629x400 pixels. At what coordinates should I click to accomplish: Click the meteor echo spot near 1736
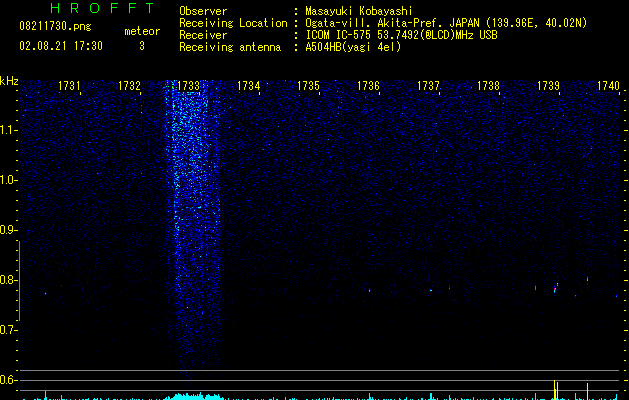369,290
